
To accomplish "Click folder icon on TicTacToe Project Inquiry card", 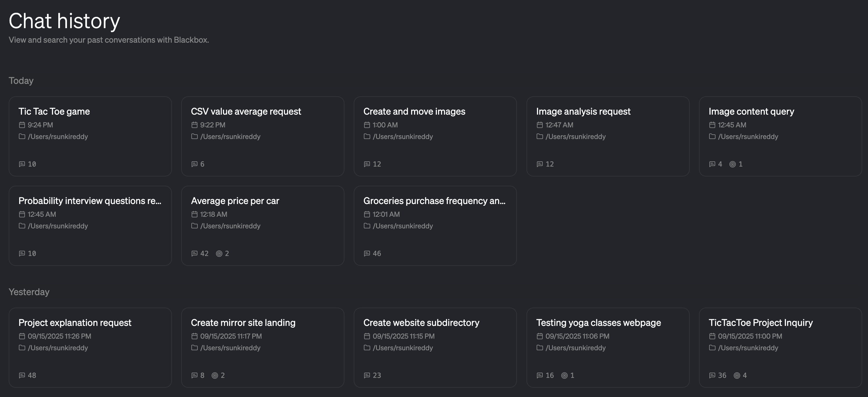I will point(712,347).
